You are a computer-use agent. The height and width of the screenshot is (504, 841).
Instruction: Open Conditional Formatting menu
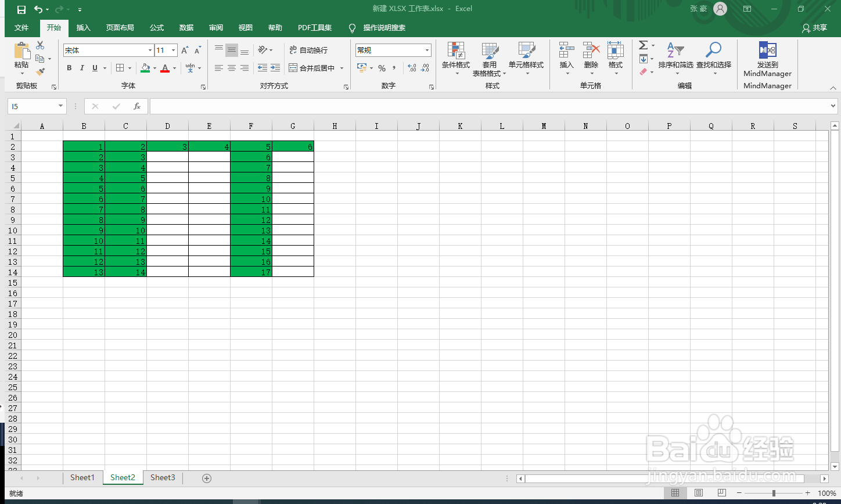click(456, 59)
